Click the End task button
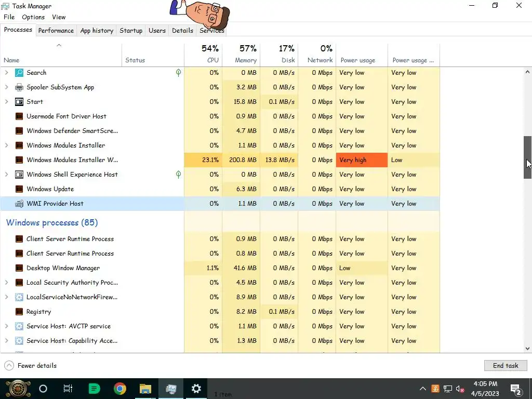Viewport: 532px width, 399px height. tap(506, 365)
